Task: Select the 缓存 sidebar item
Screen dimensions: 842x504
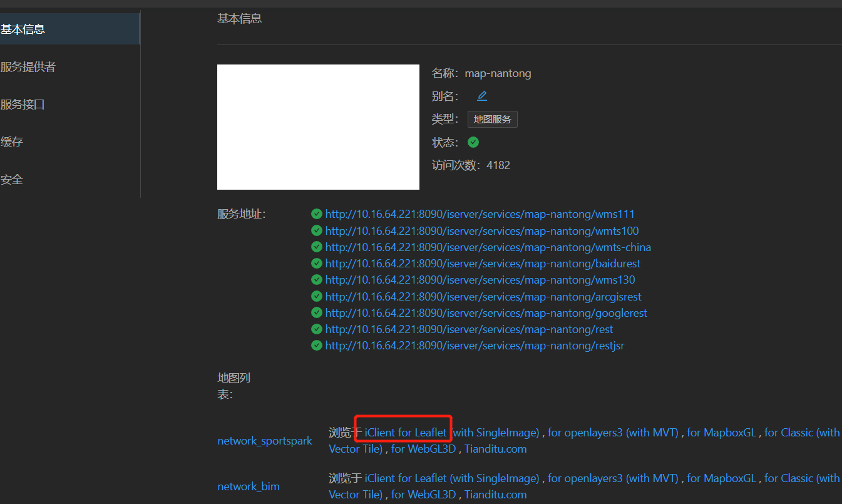Action: [x=12, y=141]
